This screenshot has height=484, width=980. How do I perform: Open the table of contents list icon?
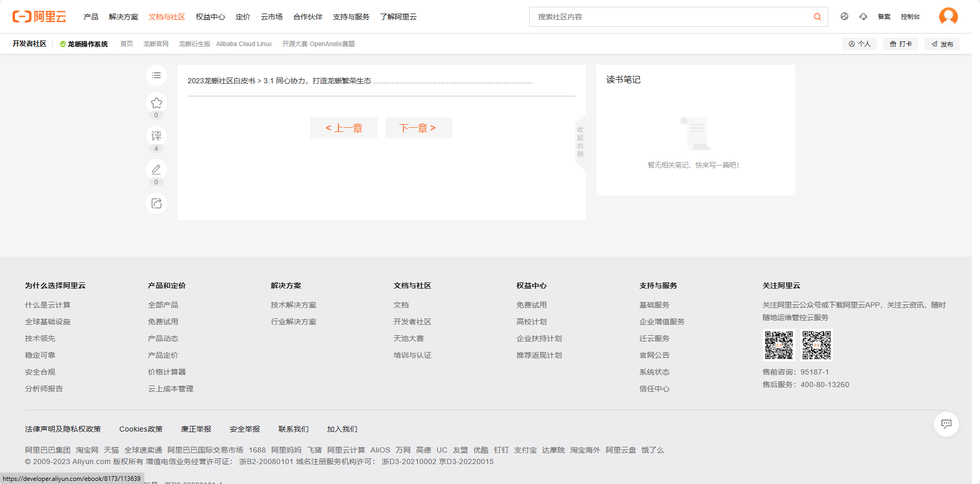157,75
